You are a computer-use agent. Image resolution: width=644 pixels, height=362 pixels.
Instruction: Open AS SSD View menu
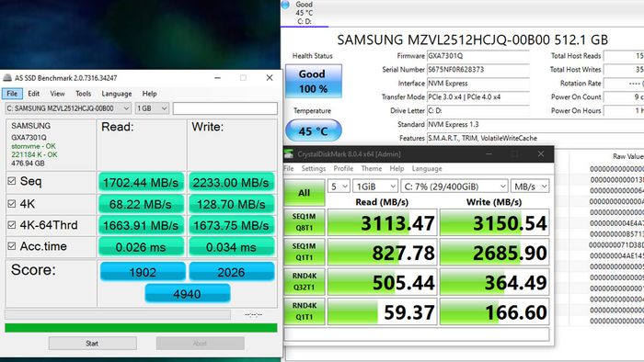pos(57,94)
